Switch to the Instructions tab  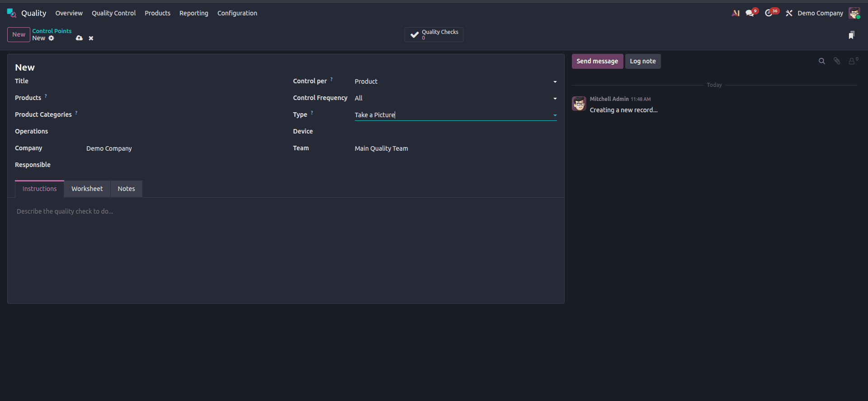40,189
